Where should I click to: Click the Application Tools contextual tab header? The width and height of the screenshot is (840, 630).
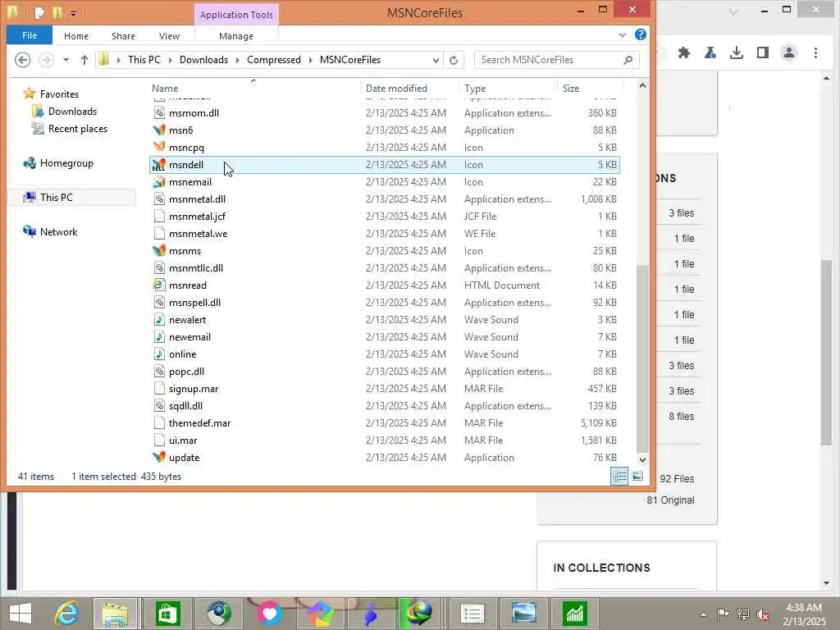[236, 15]
